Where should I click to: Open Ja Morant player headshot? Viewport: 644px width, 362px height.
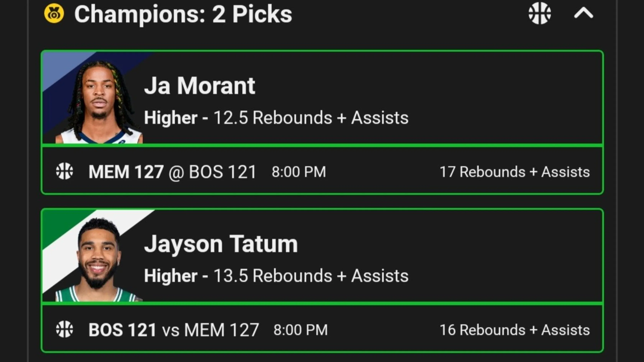tap(99, 102)
